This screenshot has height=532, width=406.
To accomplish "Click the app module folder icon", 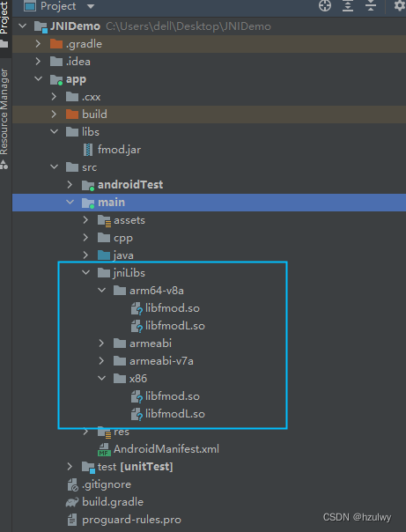I will click(56, 80).
